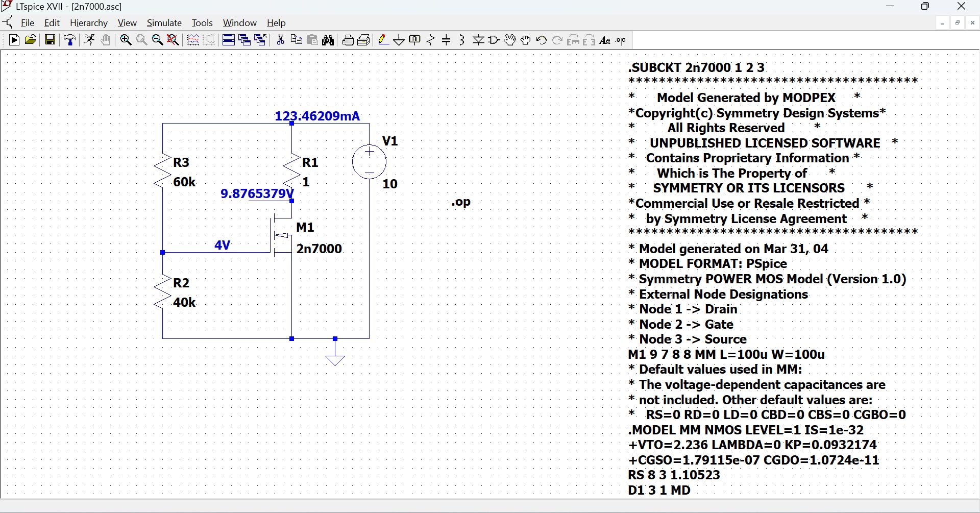Create a new schematic from the toolbar
The width and height of the screenshot is (980, 513).
(x=14, y=40)
